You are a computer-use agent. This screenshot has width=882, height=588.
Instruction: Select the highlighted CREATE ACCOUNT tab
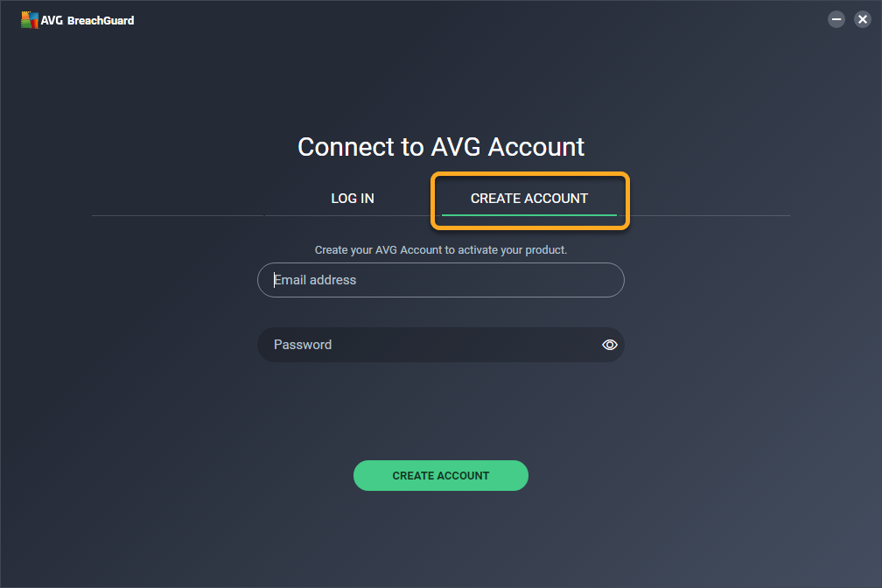click(x=529, y=198)
